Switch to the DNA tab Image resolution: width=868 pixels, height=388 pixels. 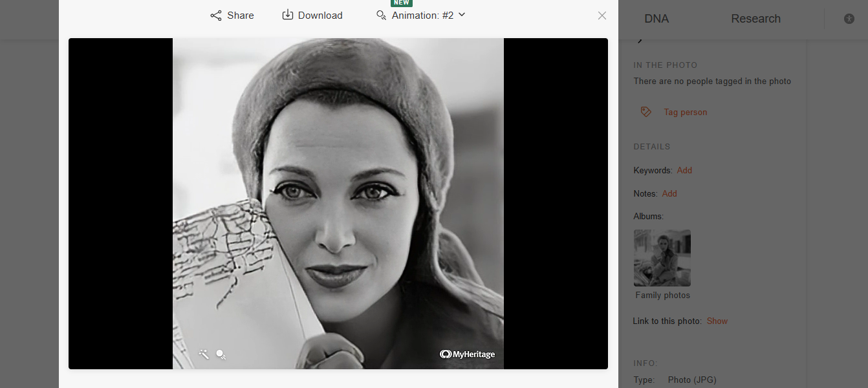[656, 18]
